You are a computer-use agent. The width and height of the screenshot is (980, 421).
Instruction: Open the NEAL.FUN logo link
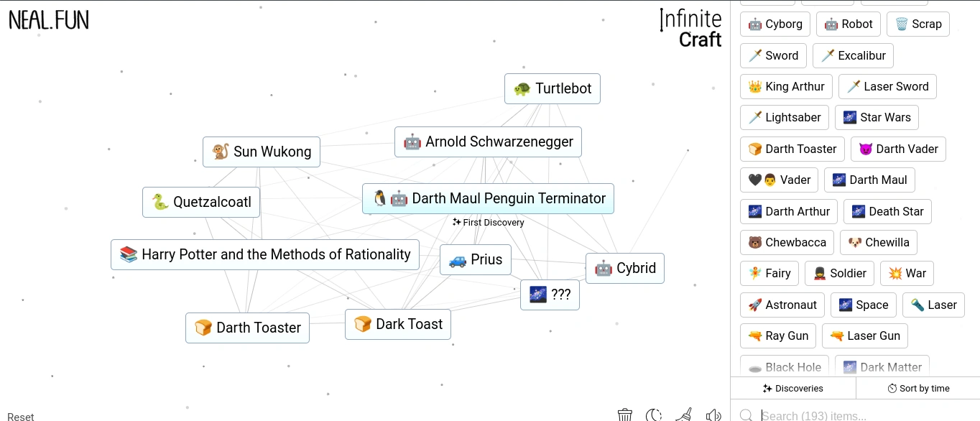point(49,20)
